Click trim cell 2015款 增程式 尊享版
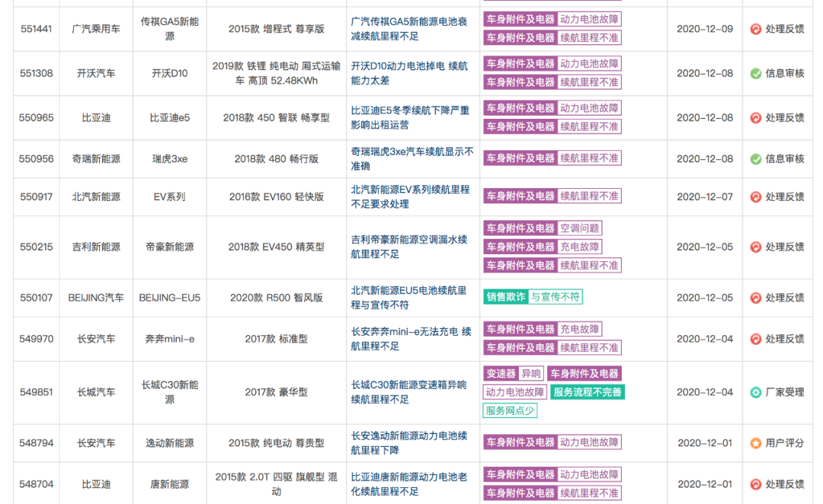This screenshot has width=823, height=504. tap(276, 29)
